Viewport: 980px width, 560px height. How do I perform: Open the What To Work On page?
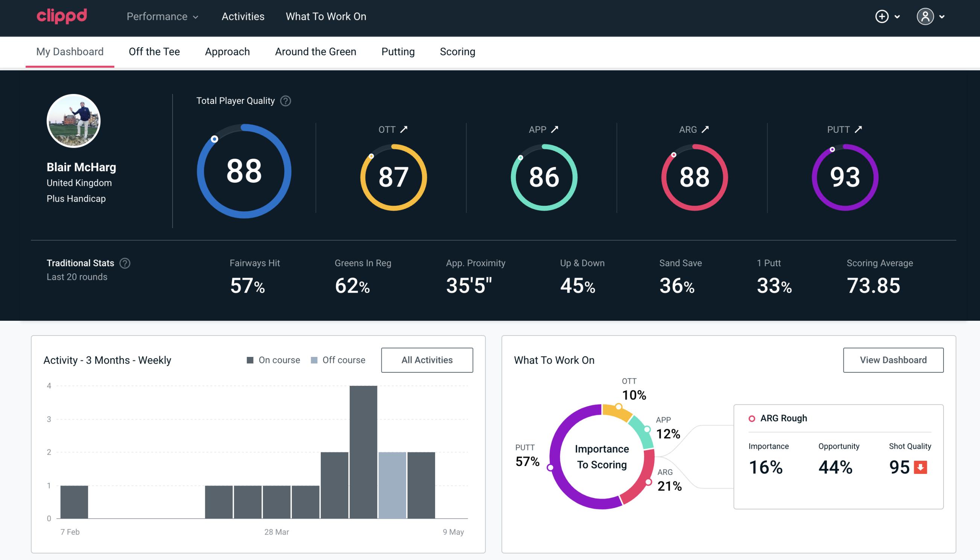tap(326, 17)
